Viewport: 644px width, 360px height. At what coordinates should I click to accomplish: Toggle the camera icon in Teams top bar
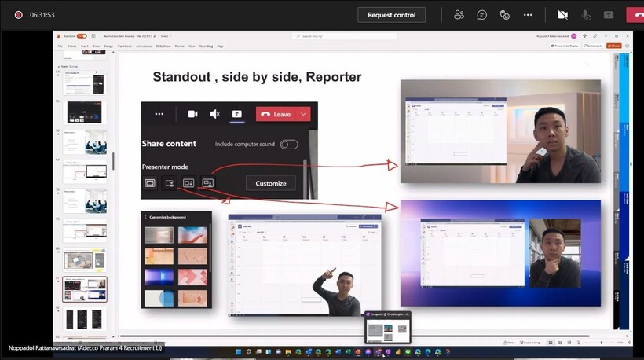(562, 15)
